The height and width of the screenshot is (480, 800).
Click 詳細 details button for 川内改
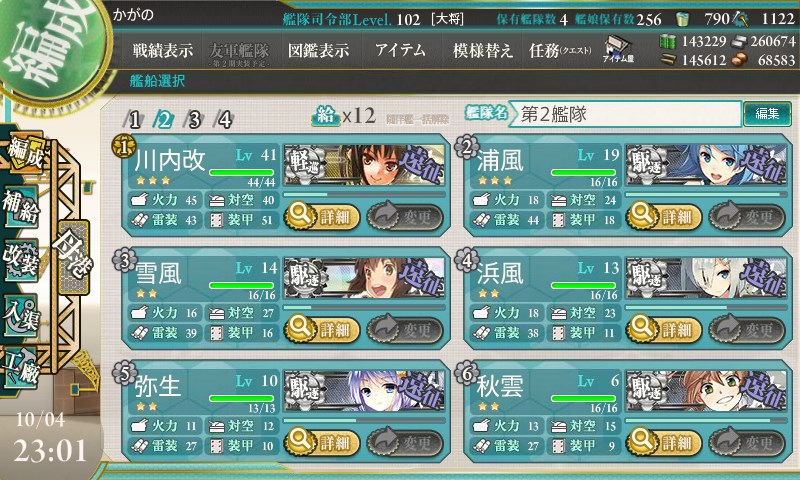click(x=321, y=216)
